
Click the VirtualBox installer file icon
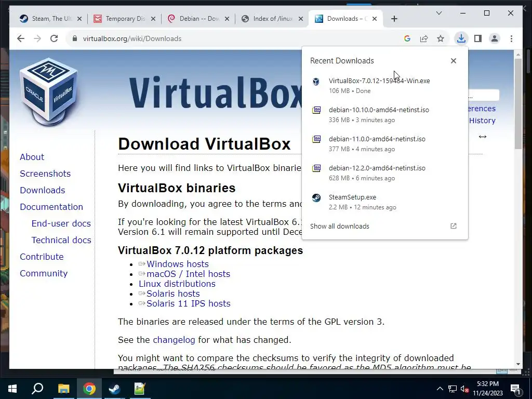tap(316, 82)
